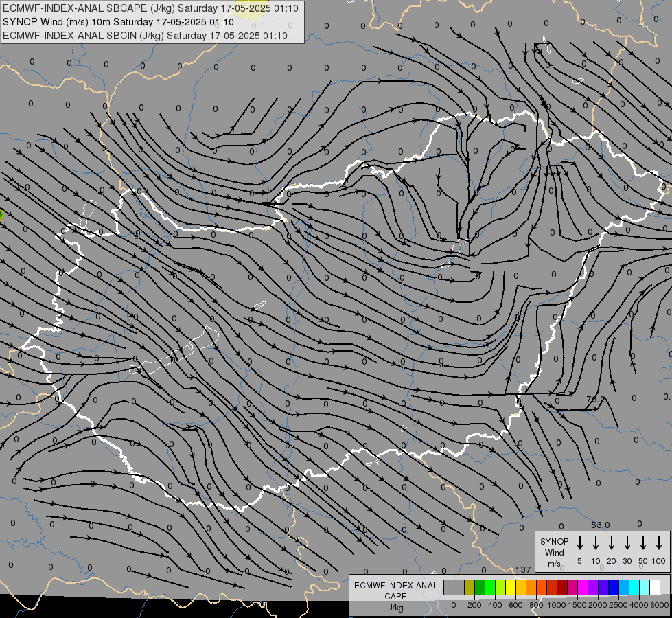Select the amber swatch above the 600 tick
The height and width of the screenshot is (618, 672).
coord(521,587)
